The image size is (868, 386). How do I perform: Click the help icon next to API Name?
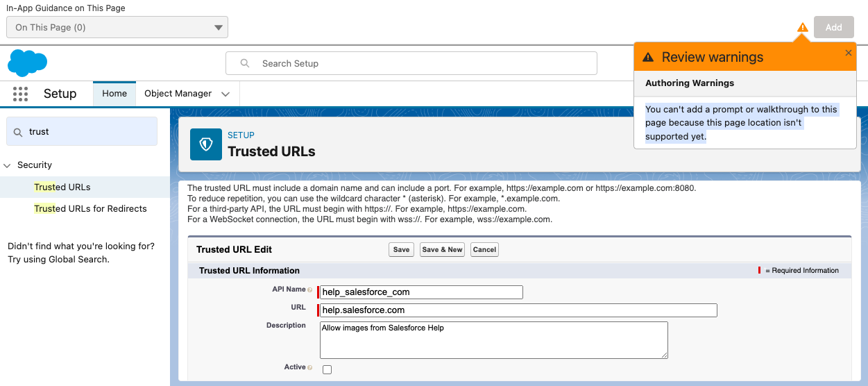click(310, 289)
